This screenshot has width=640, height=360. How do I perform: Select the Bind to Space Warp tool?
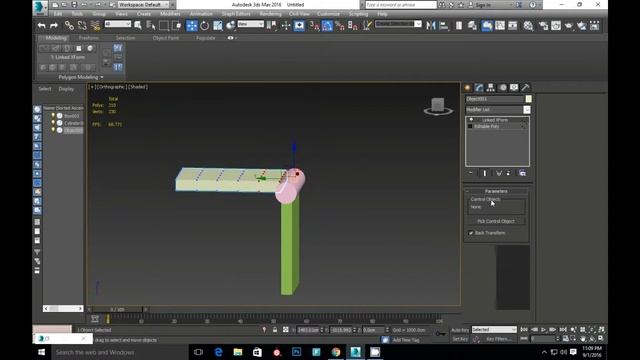[96, 26]
